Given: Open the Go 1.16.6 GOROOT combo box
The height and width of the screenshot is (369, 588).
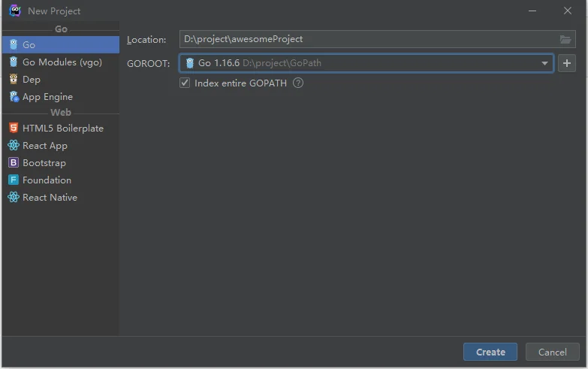Looking at the screenshot, I should (366, 63).
